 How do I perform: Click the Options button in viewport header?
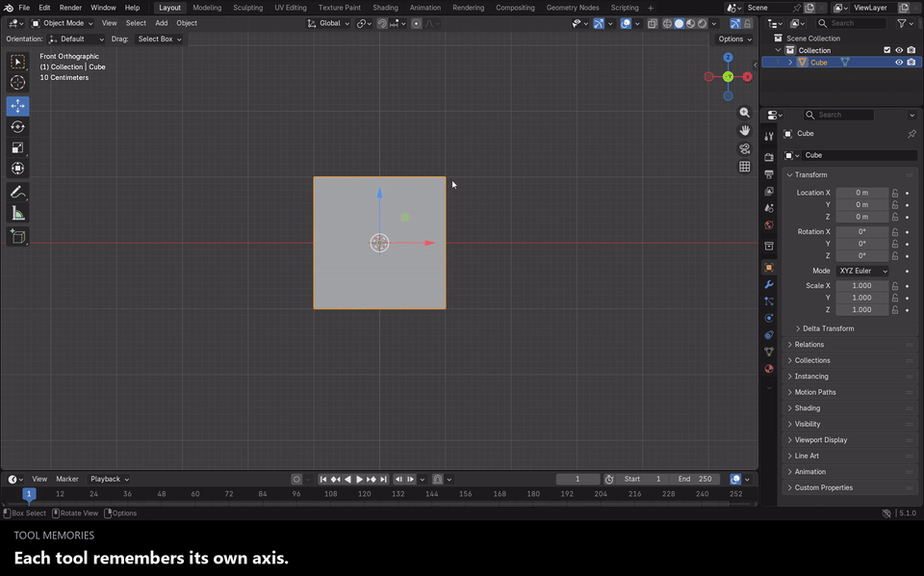click(x=733, y=39)
